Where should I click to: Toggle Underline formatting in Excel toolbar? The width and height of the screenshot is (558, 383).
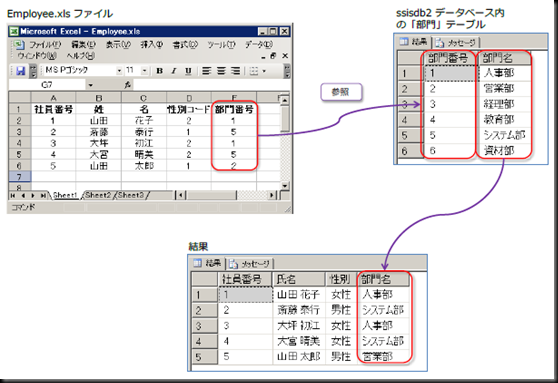[188, 71]
